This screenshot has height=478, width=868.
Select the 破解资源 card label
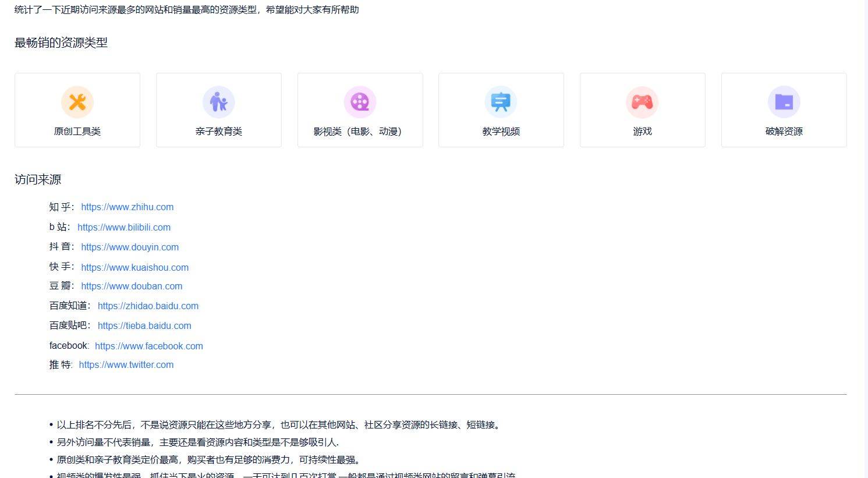click(784, 132)
